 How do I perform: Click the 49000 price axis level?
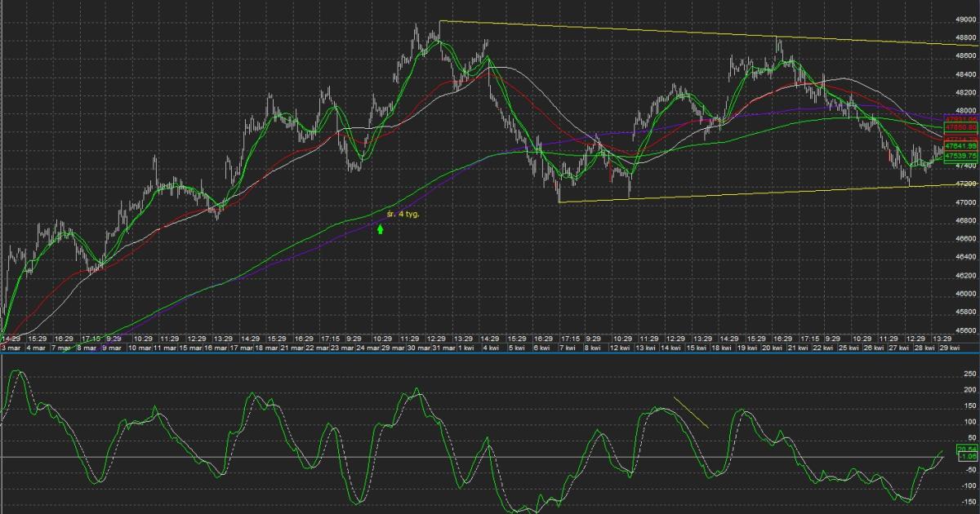pos(965,19)
